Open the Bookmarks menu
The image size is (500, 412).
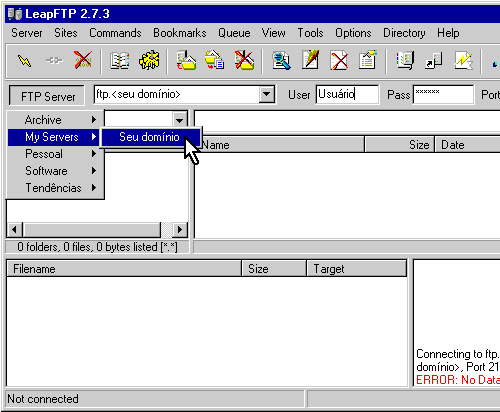click(180, 33)
